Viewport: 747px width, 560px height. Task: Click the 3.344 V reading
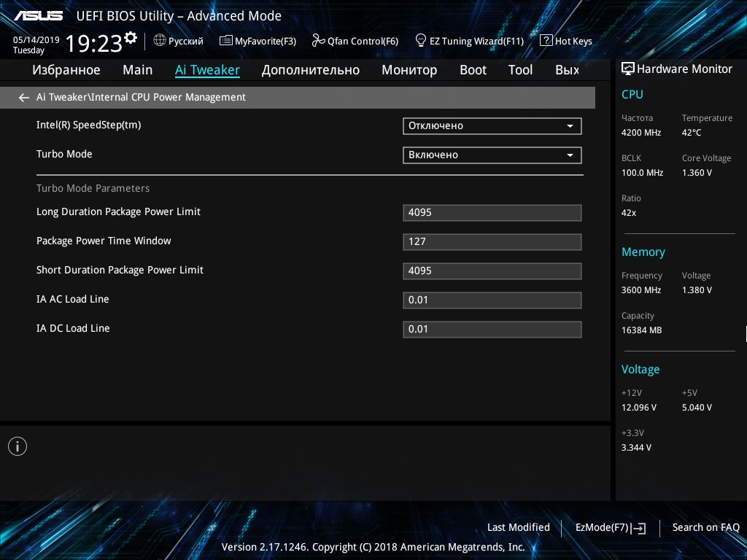click(636, 448)
